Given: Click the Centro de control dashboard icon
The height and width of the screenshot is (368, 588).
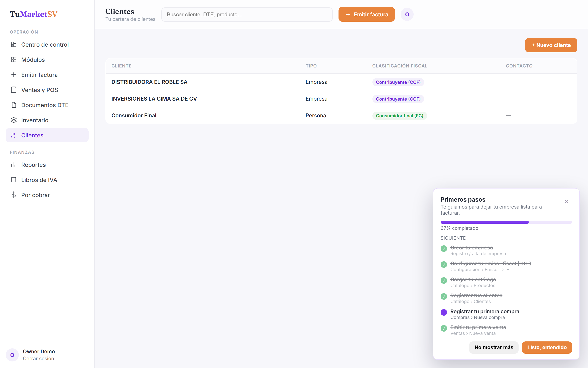Looking at the screenshot, I should point(14,45).
